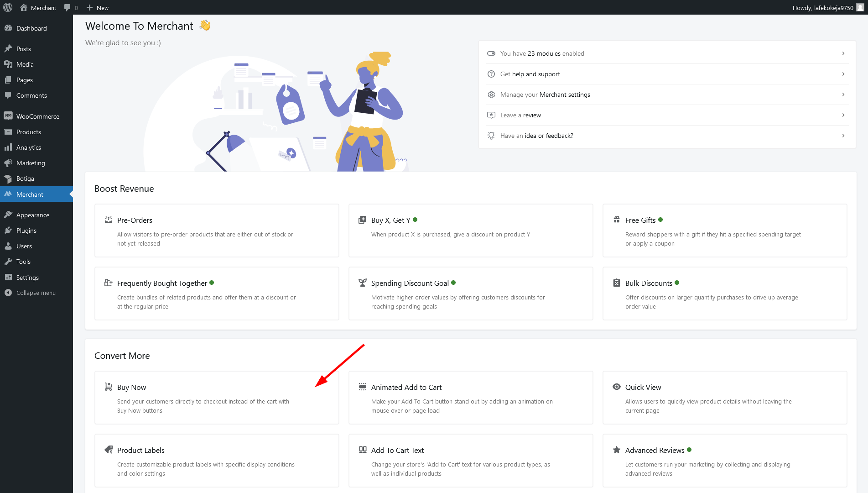Open Animated Add to Cart module
The width and height of the screenshot is (868, 493).
click(471, 398)
